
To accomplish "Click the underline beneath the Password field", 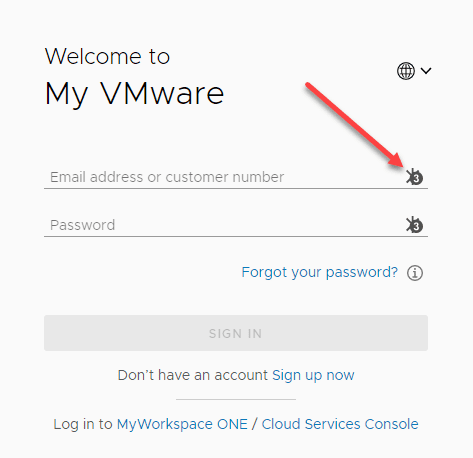I will pyautogui.click(x=236, y=236).
